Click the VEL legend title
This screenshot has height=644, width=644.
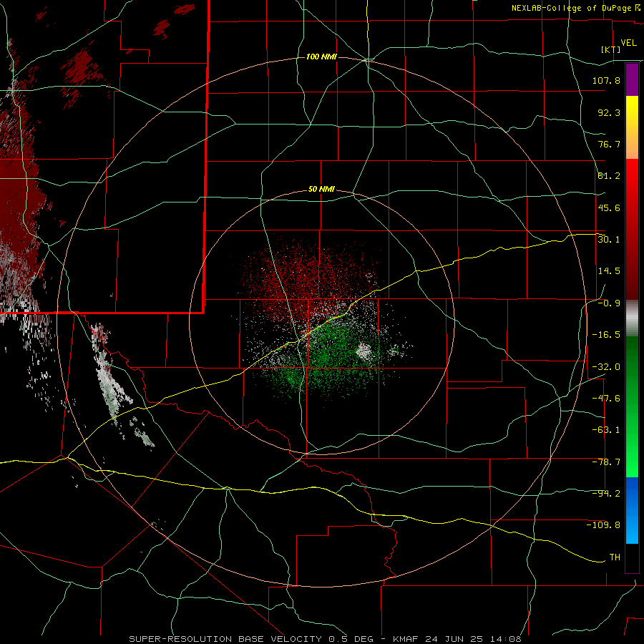click(628, 43)
